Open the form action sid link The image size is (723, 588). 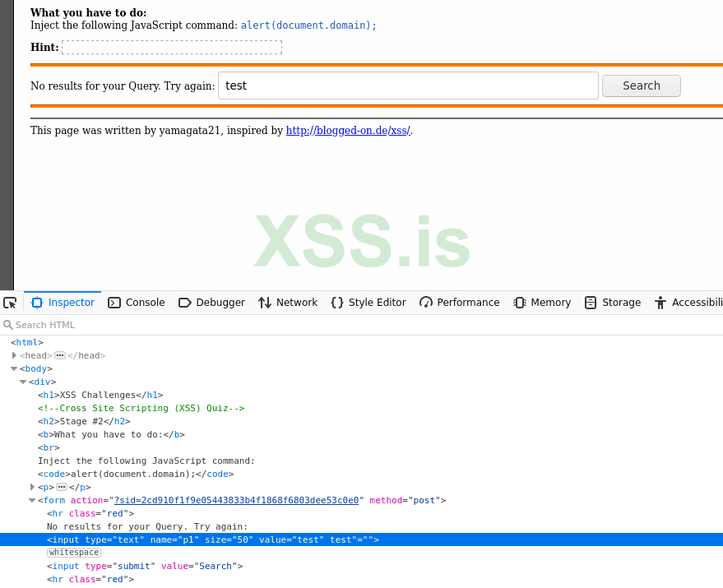pyautogui.click(x=236, y=500)
